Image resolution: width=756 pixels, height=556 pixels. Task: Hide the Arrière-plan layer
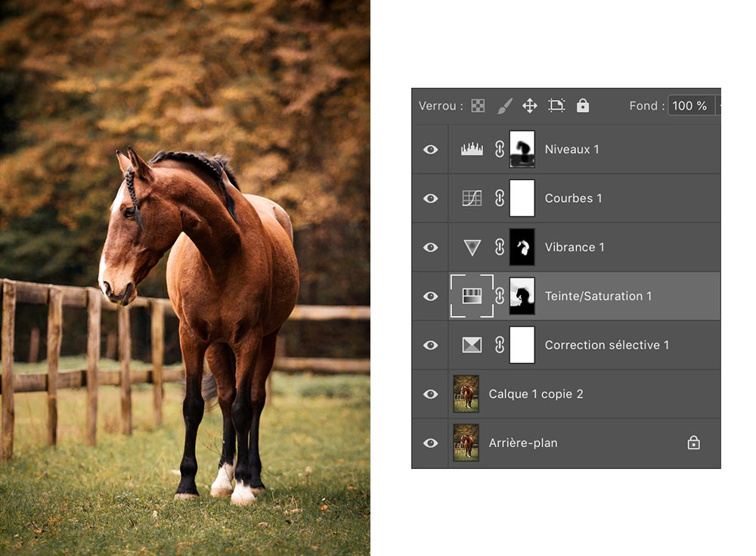coord(431,443)
